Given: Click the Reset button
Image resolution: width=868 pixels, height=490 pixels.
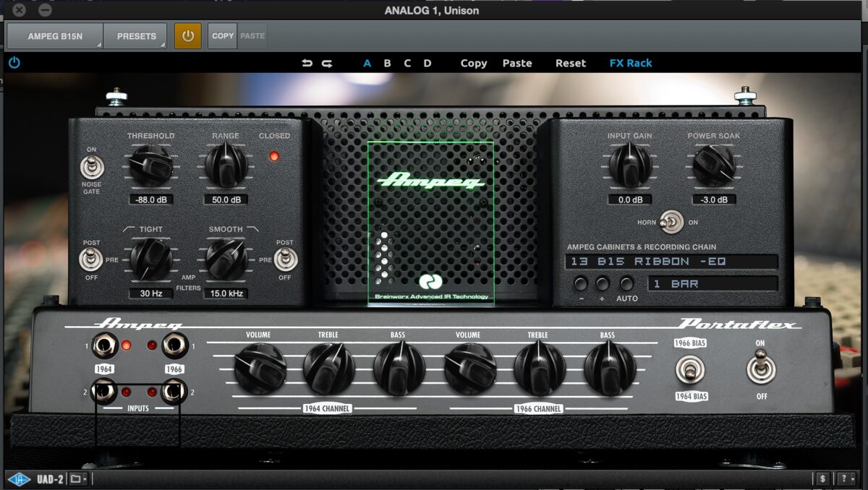Looking at the screenshot, I should (x=571, y=64).
